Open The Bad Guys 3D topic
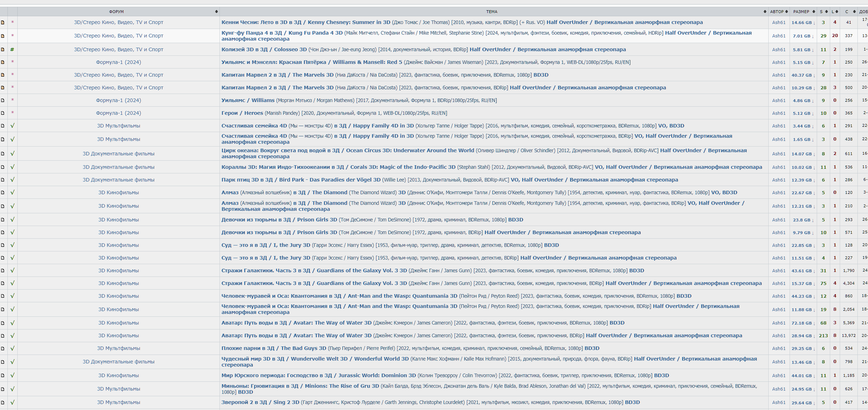This screenshot has height=410, width=868. click(x=410, y=348)
